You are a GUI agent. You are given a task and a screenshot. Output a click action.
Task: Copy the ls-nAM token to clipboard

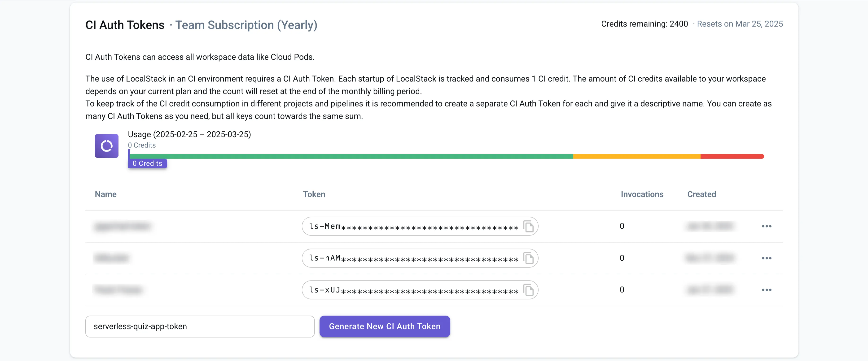click(528, 258)
